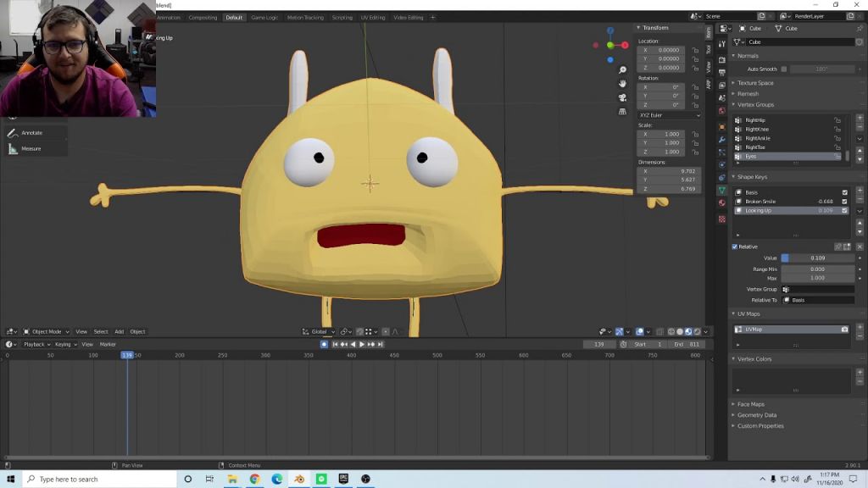
Task: Switch to the UV Editing workspace tab
Action: 372,17
